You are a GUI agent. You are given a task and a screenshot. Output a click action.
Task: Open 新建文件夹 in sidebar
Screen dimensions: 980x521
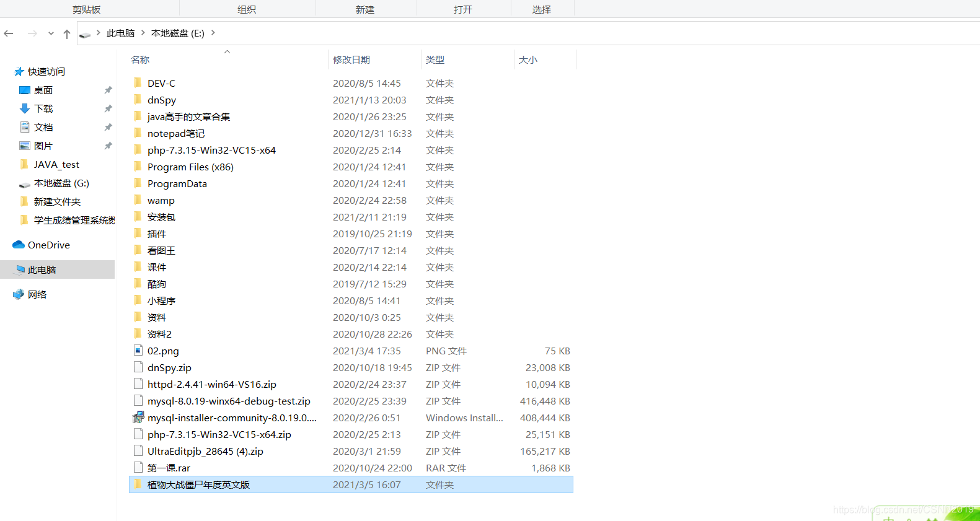(57, 202)
